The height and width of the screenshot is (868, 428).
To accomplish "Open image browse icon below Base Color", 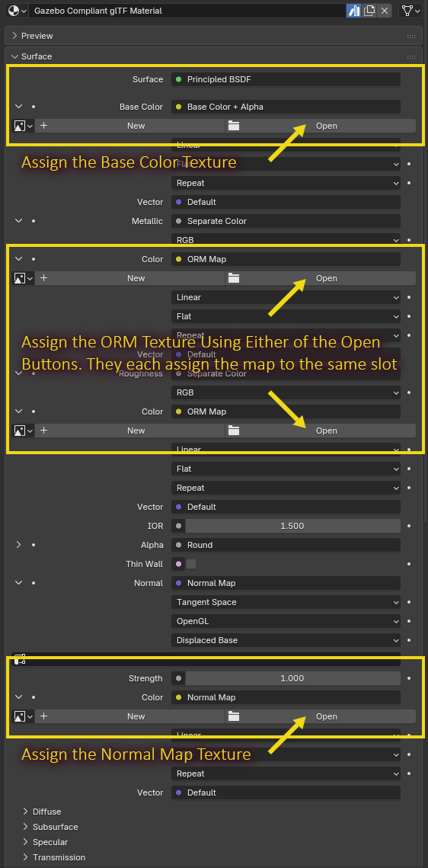I will tap(23, 126).
